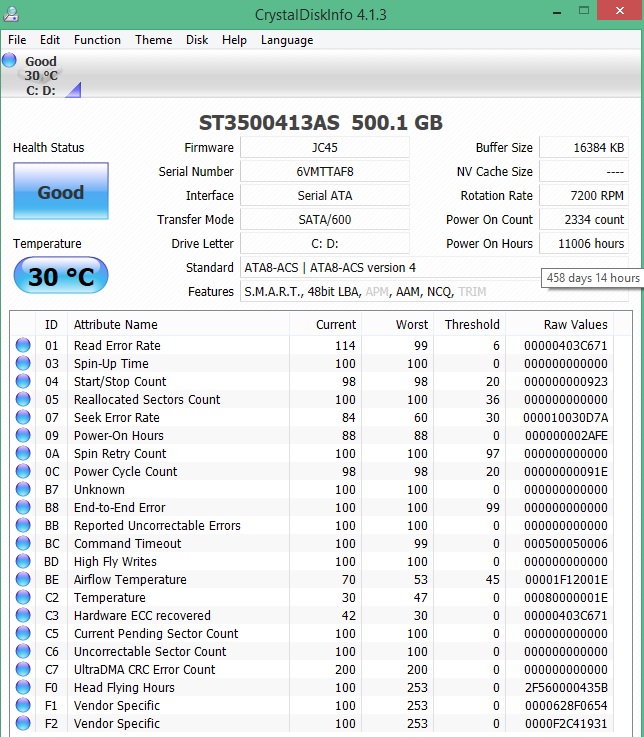Click the status orb for Start/Stop Count
The height and width of the screenshot is (737, 644).
tap(23, 381)
